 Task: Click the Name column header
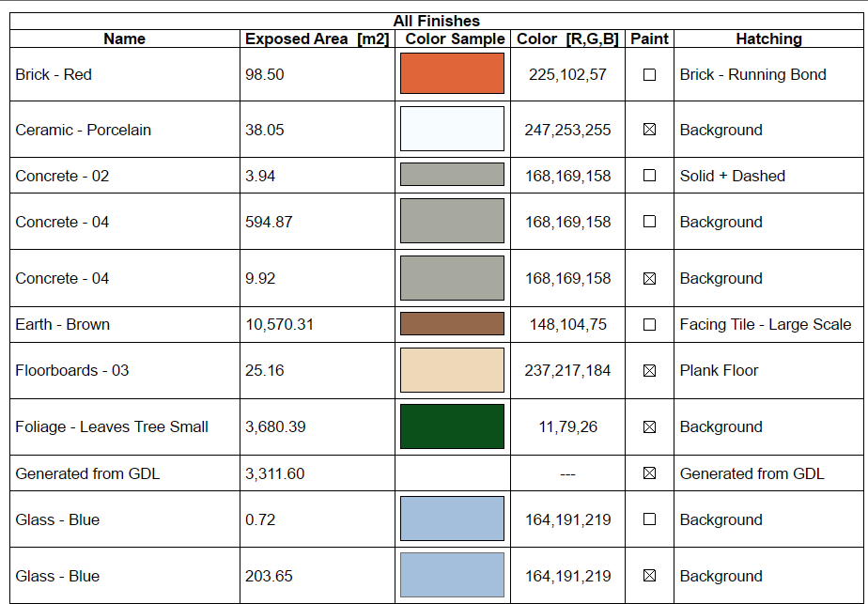pyautogui.click(x=125, y=39)
